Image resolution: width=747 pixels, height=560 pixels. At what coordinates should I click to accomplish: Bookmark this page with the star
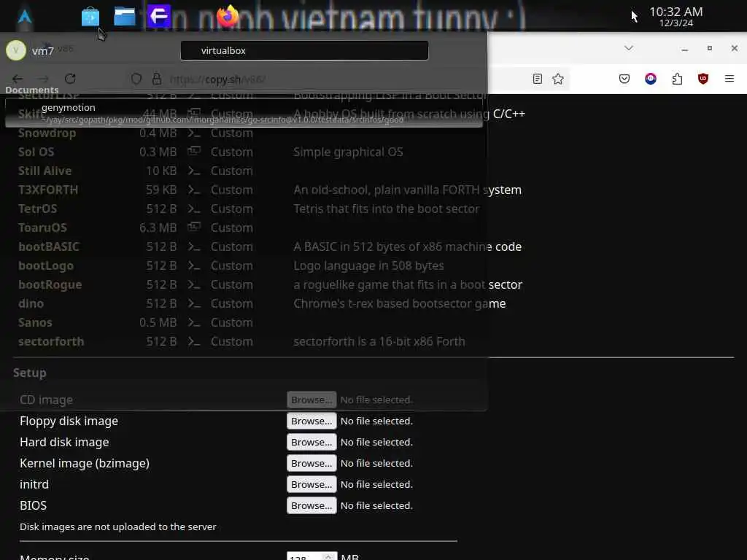[558, 79]
